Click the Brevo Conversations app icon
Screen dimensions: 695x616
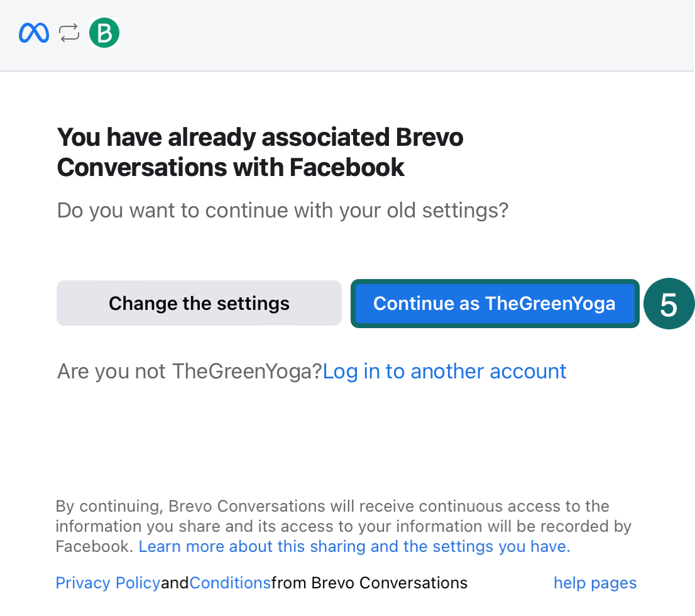[104, 33]
